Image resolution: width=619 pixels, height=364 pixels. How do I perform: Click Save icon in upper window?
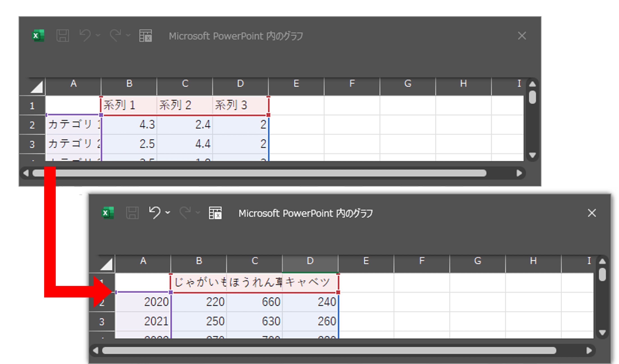[63, 36]
